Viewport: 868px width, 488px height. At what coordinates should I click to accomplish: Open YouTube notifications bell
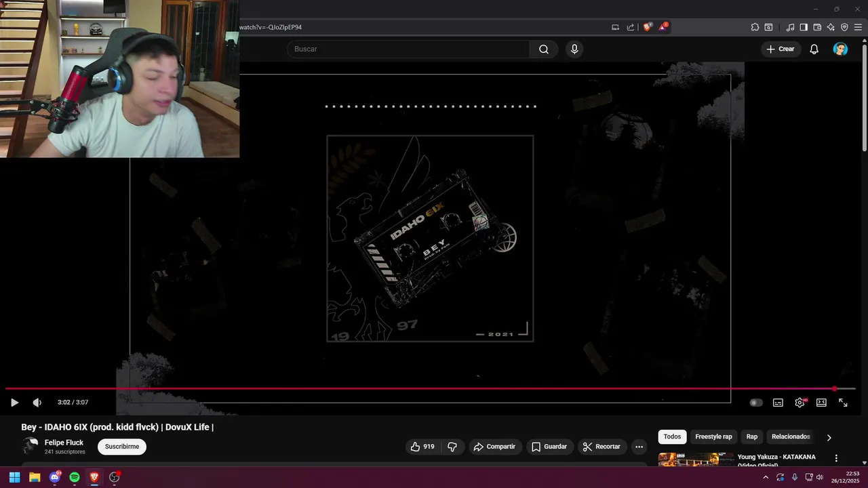coord(814,49)
